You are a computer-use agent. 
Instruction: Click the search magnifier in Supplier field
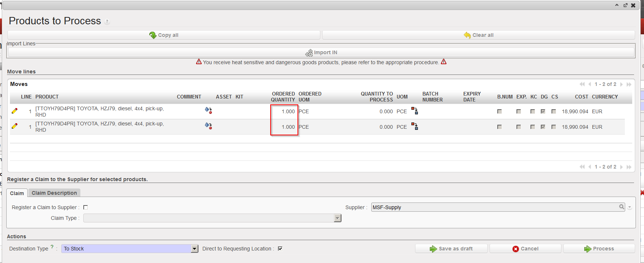coord(622,207)
